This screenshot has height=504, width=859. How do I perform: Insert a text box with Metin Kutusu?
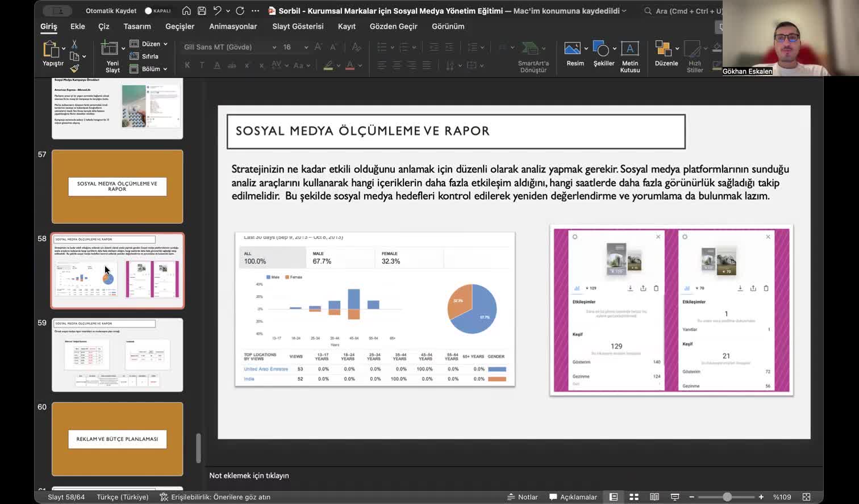(x=629, y=56)
